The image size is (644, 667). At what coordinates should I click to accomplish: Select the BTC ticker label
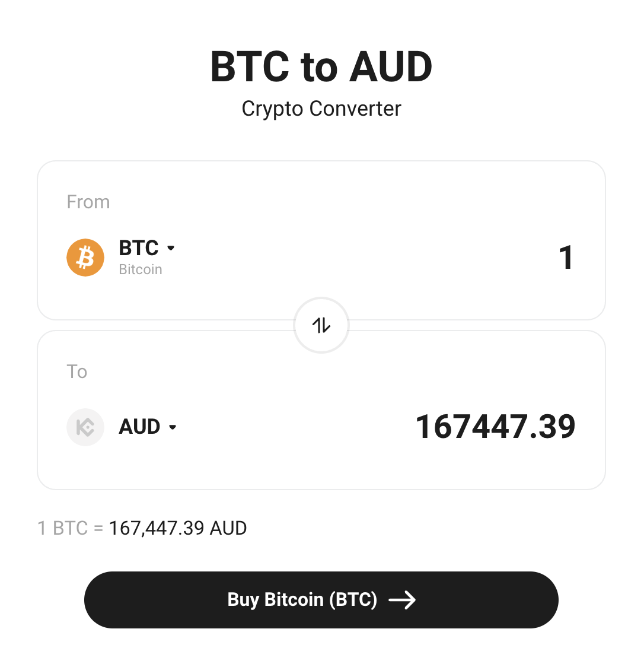tap(139, 247)
